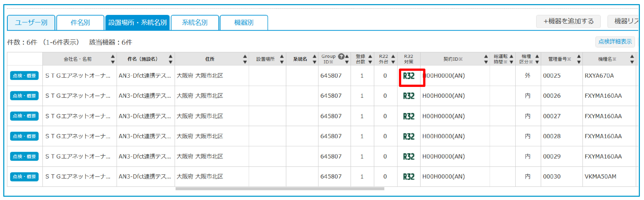
Task: Click the R32 icon for unit 00027
Action: click(x=409, y=116)
